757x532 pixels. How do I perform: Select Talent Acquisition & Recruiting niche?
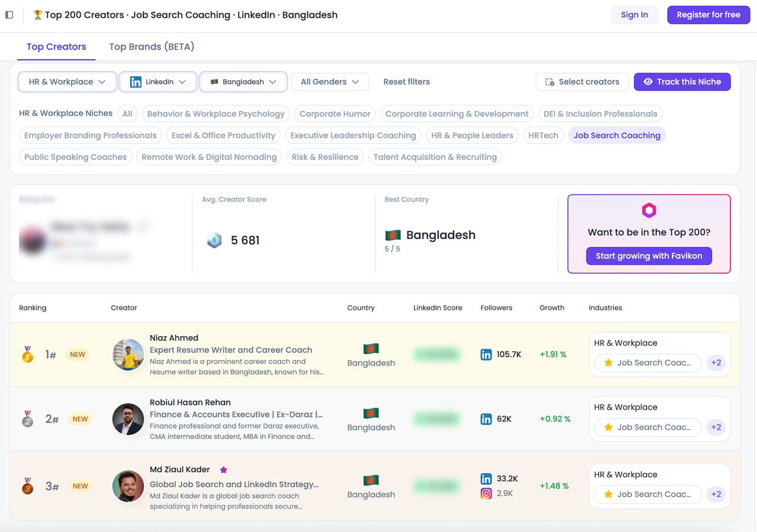[435, 157]
